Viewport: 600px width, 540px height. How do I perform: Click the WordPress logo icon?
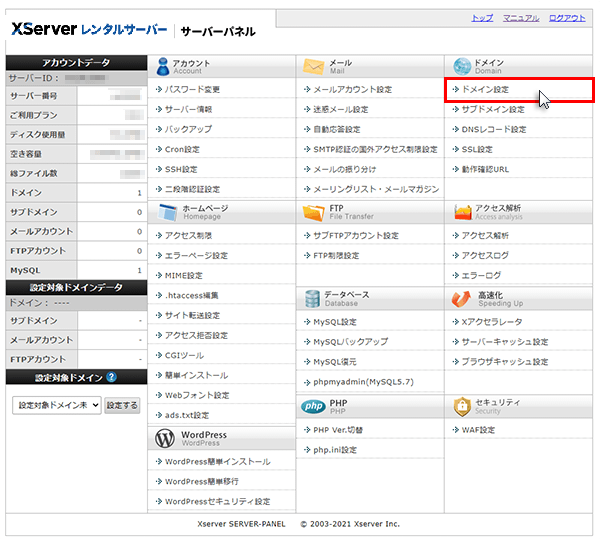click(x=164, y=438)
